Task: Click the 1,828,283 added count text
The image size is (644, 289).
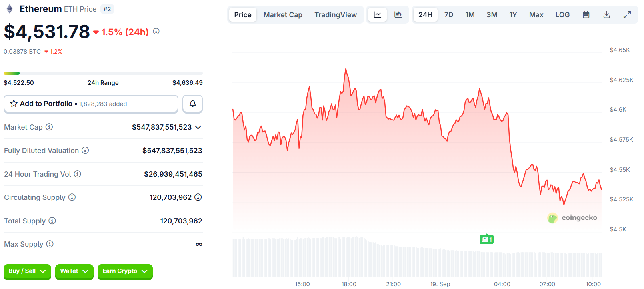Action: click(103, 104)
